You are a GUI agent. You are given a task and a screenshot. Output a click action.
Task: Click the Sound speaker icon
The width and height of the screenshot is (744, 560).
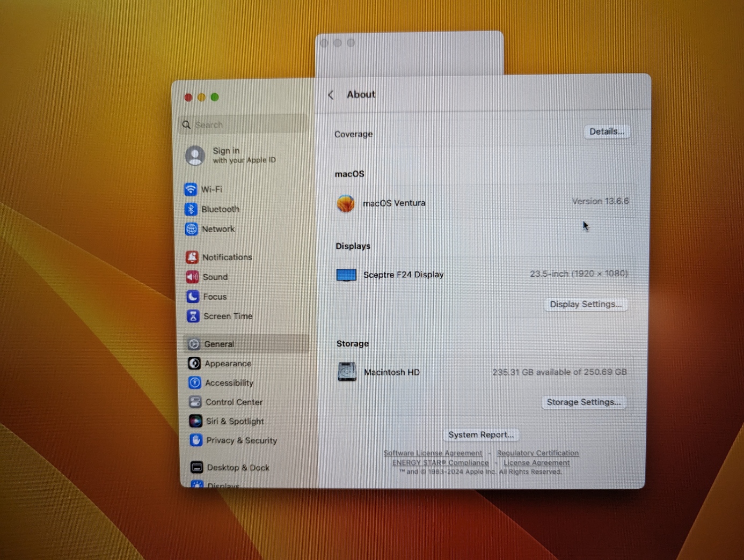193,277
